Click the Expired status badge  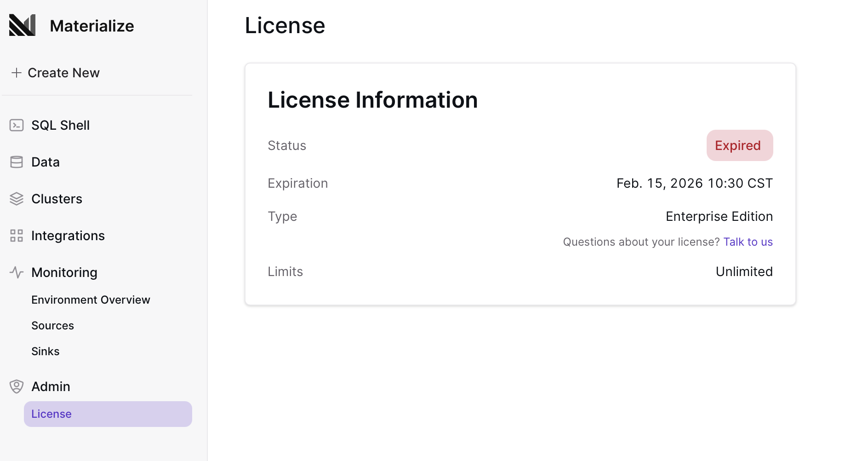click(x=740, y=145)
